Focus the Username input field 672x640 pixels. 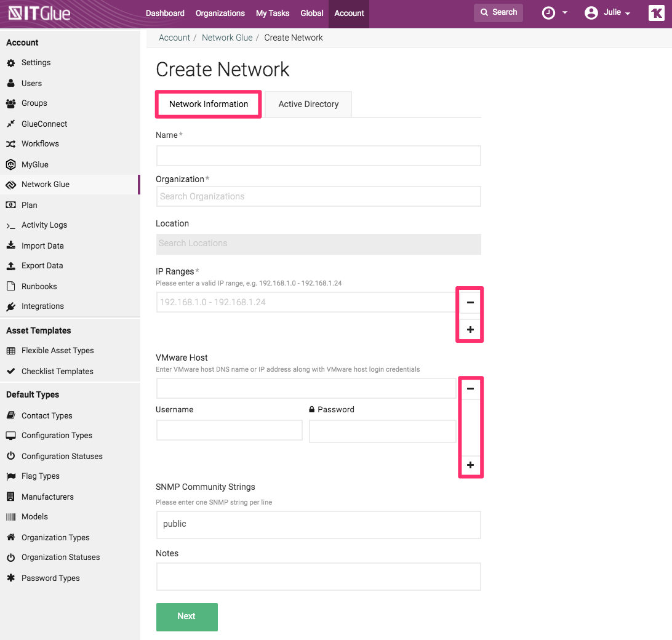230,430
